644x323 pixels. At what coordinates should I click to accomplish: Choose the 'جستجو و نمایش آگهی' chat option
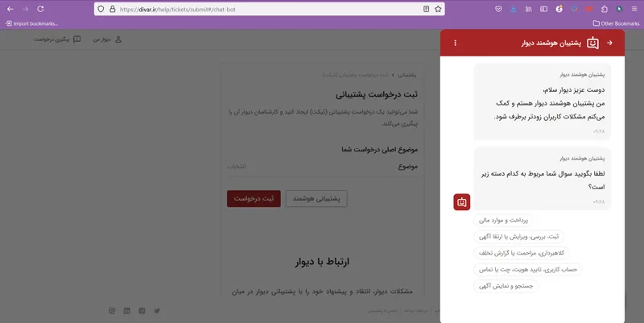point(506,286)
